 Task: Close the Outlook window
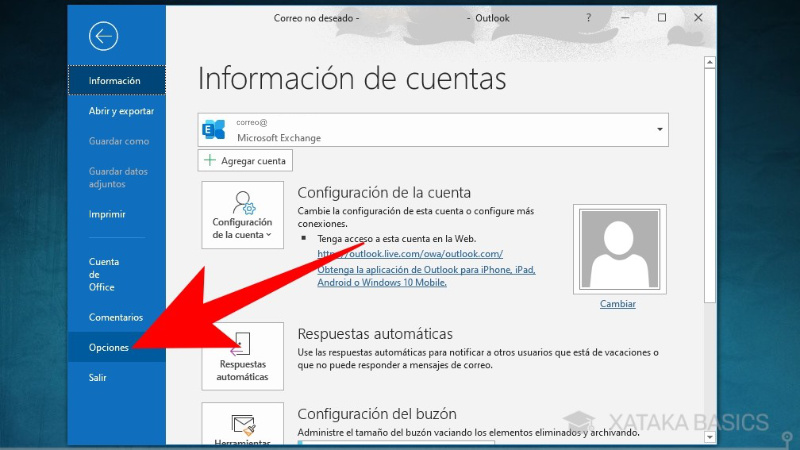(x=698, y=18)
